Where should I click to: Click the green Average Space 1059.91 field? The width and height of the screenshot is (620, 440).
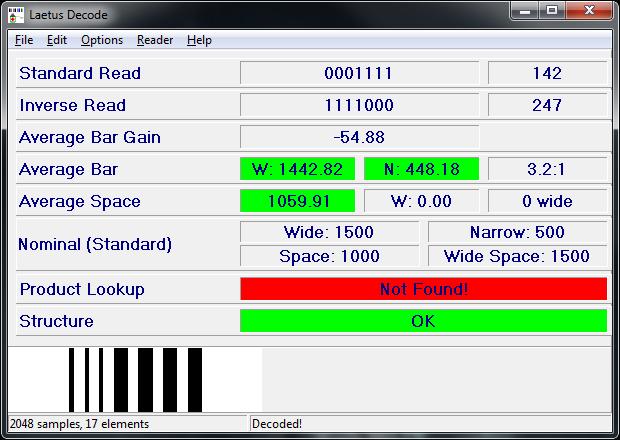298,201
